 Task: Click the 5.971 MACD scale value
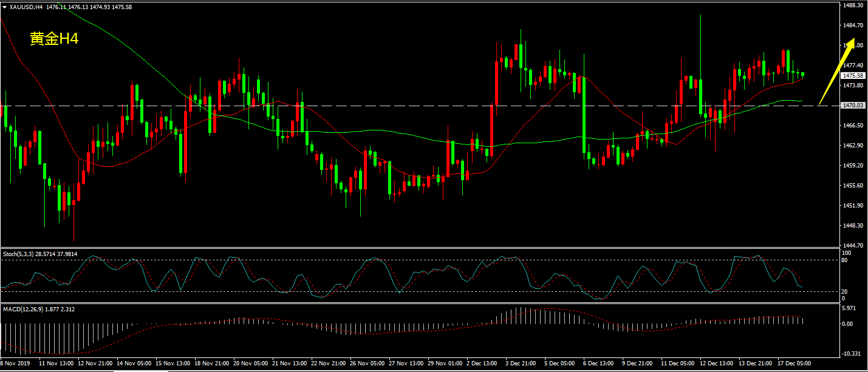[x=849, y=309]
